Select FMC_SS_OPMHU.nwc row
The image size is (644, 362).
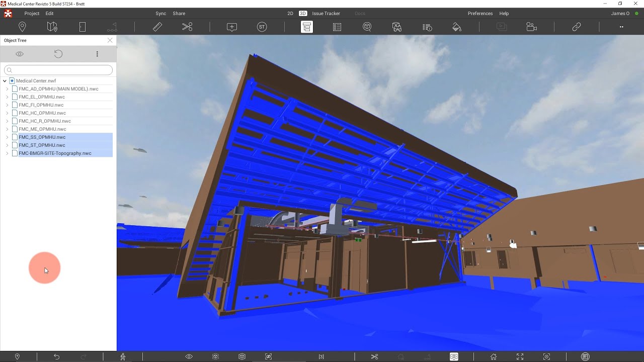tap(65, 137)
